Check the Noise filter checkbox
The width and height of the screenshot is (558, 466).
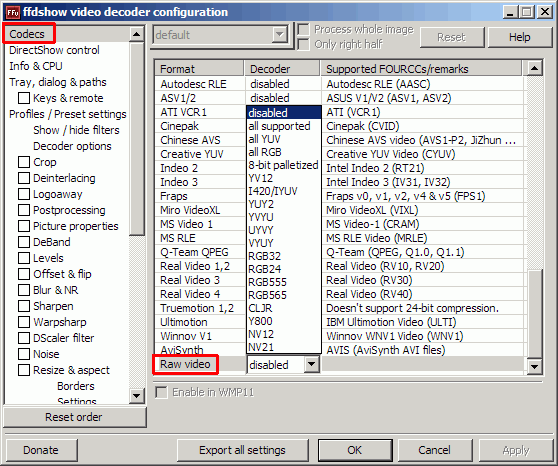pos(24,354)
